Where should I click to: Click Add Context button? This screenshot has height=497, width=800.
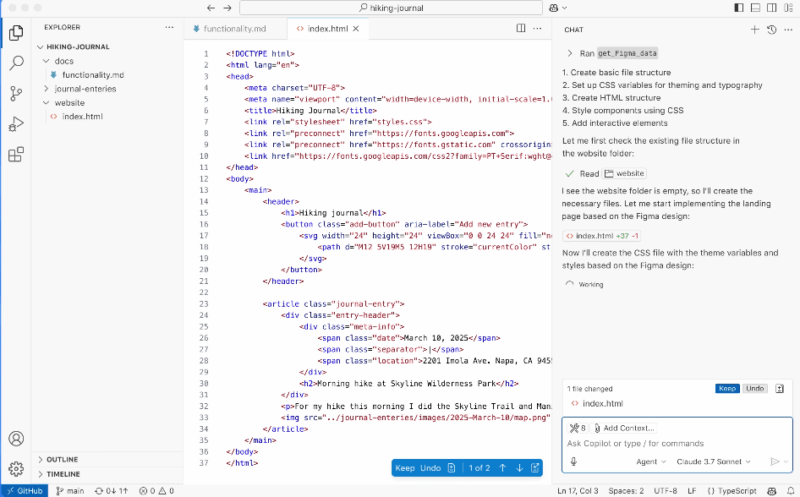point(623,428)
